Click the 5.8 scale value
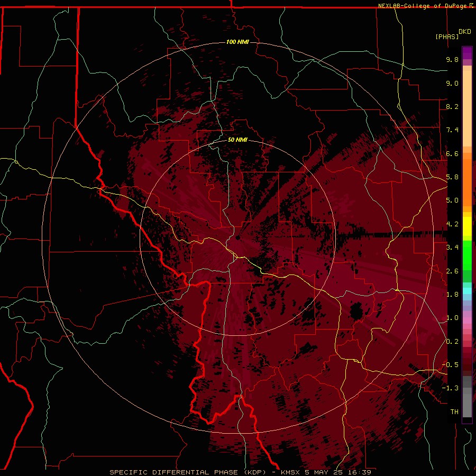476x476 pixels. click(452, 177)
